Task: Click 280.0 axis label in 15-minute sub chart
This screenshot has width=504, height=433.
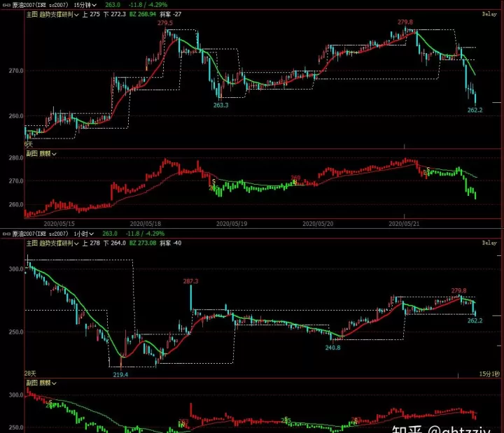Action: [x=16, y=157]
